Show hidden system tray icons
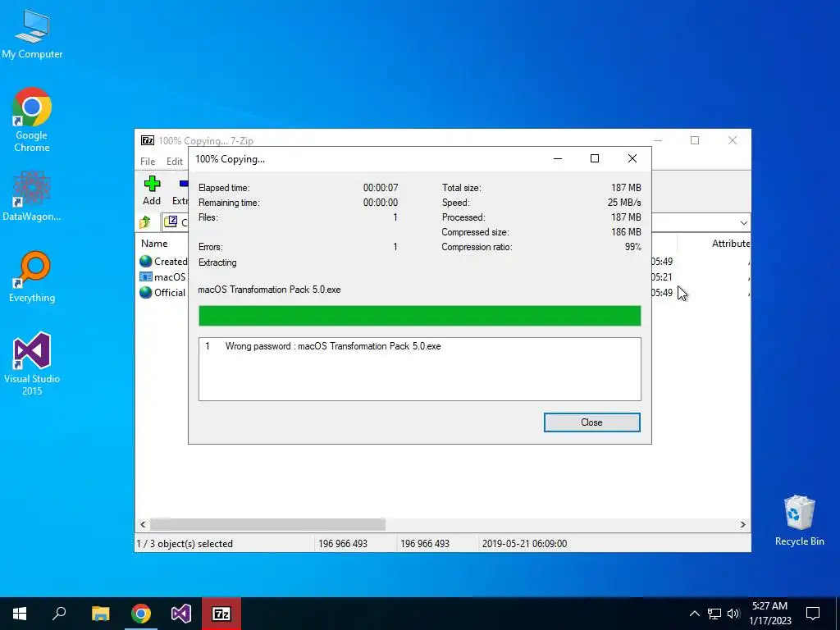The height and width of the screenshot is (630, 840). point(694,614)
